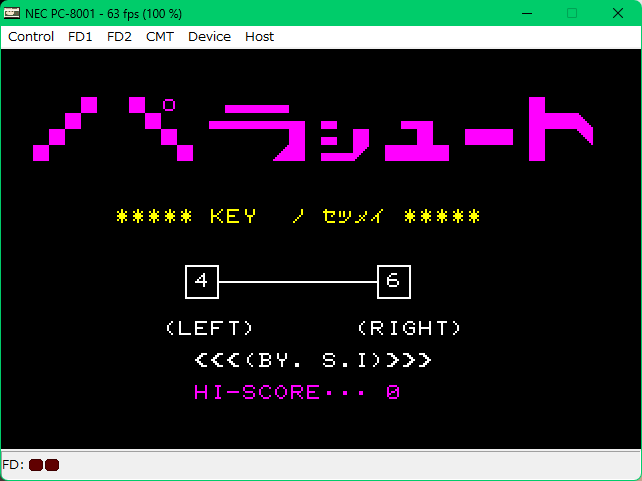Viewport: 642px width, 481px height.
Task: Click the FD: status bar label
Action: point(13,465)
